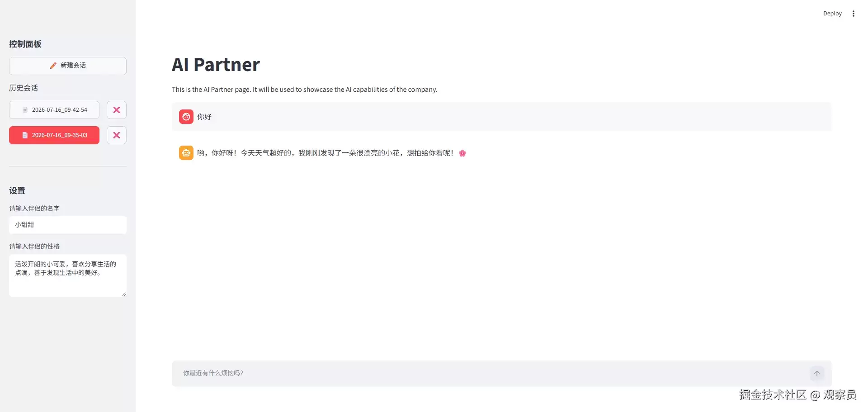
Task: Delete session 2026-07-16_09-35-03 with red X
Action: click(117, 135)
